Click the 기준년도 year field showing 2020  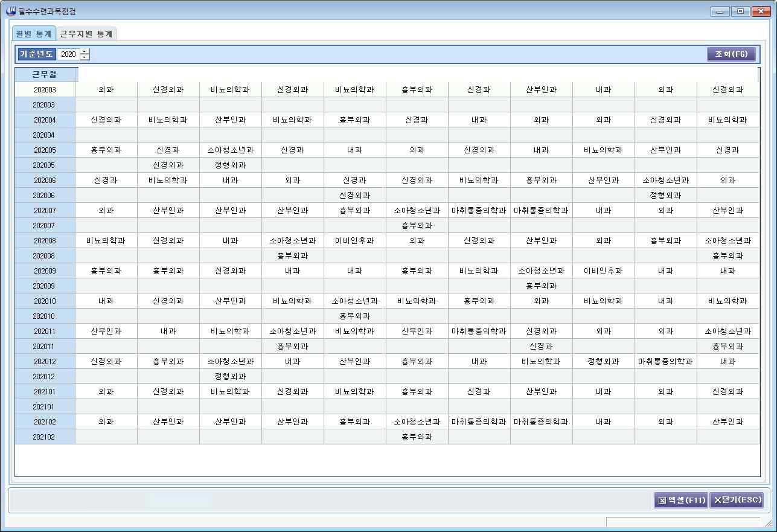point(68,54)
